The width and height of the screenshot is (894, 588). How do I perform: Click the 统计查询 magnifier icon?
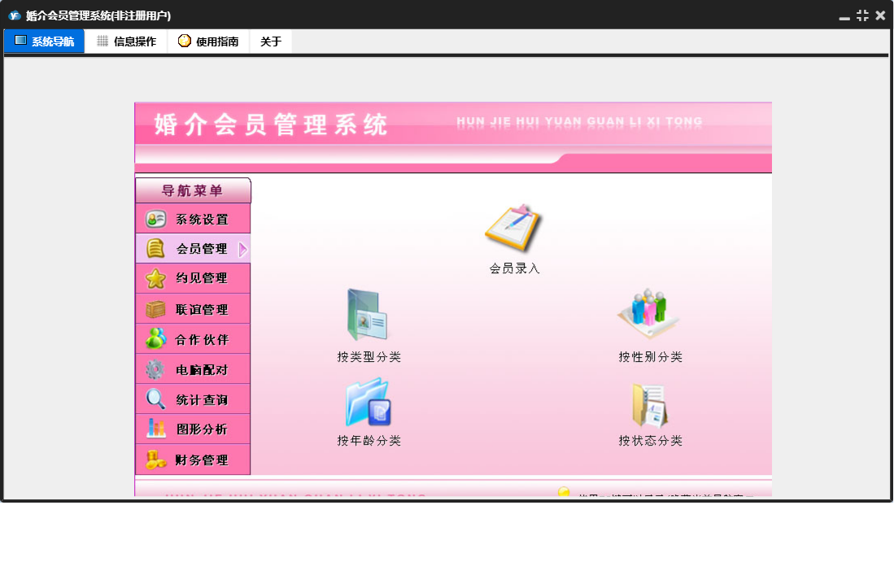click(x=155, y=399)
